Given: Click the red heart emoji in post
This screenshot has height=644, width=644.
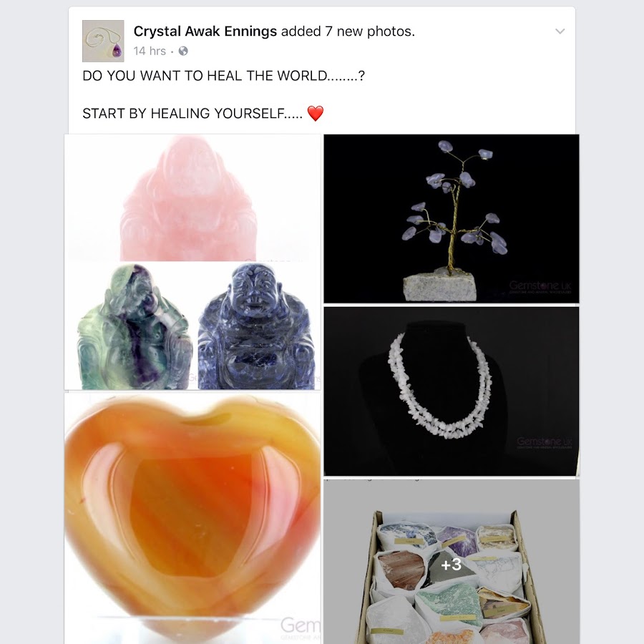Looking at the screenshot, I should [x=316, y=113].
